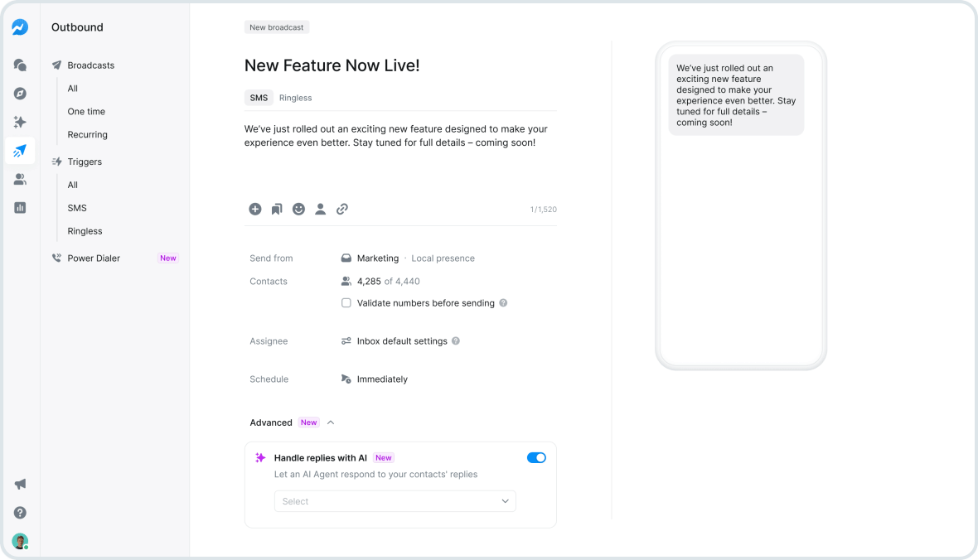Screen dimensions: 978x560
Task: Insert an emoji into the message
Action: point(298,209)
